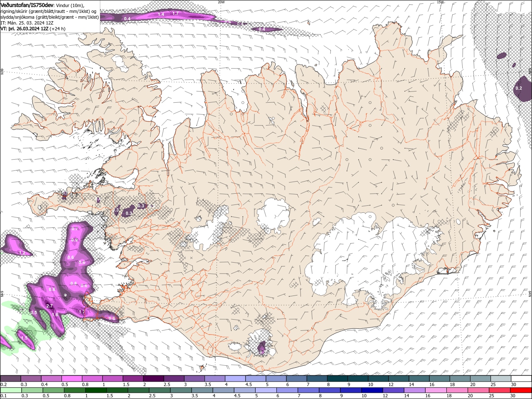Click the 1.2 value in the western offshore cell
The height and width of the screenshot is (399, 532).
22,253
